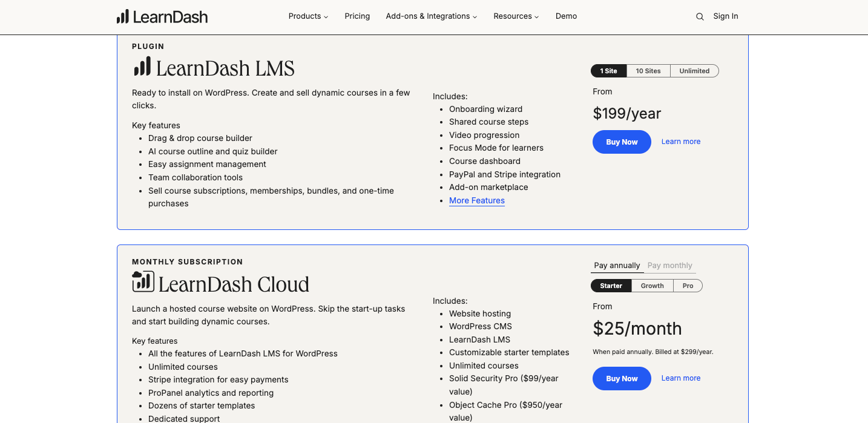Click 'Drag & drop course builder' item

(200, 138)
